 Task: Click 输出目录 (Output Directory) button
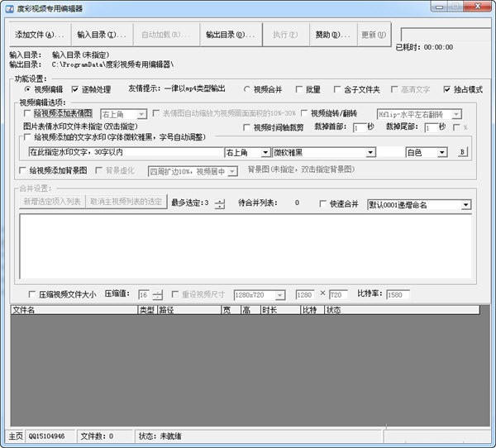point(231,35)
